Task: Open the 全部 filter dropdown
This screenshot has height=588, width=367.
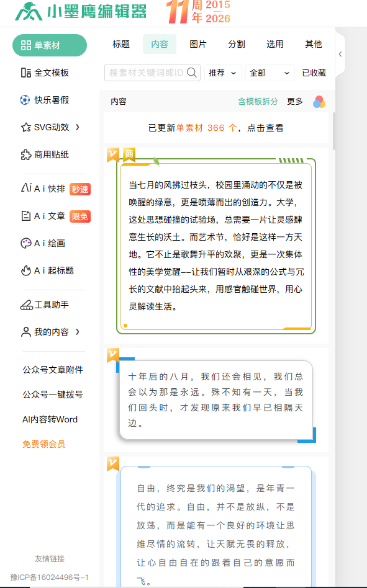Action: click(x=270, y=73)
